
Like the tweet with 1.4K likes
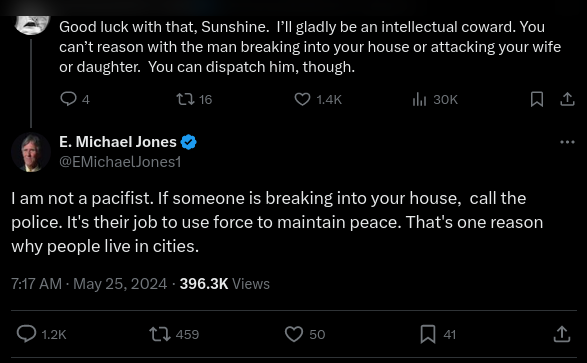[318, 99]
